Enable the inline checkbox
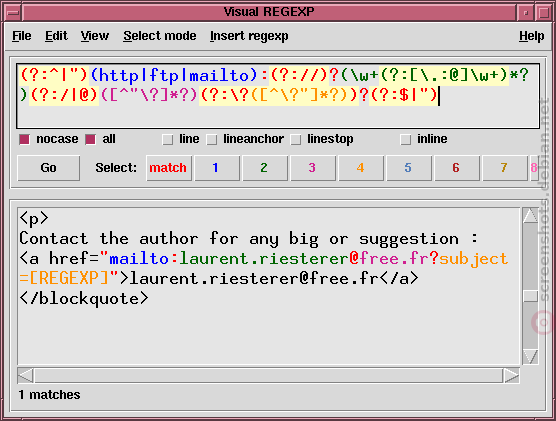This screenshot has height=421, width=556. [405, 139]
